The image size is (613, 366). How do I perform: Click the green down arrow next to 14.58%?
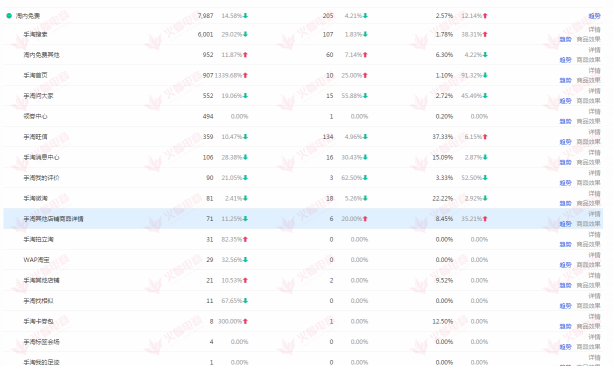pyautogui.click(x=246, y=16)
